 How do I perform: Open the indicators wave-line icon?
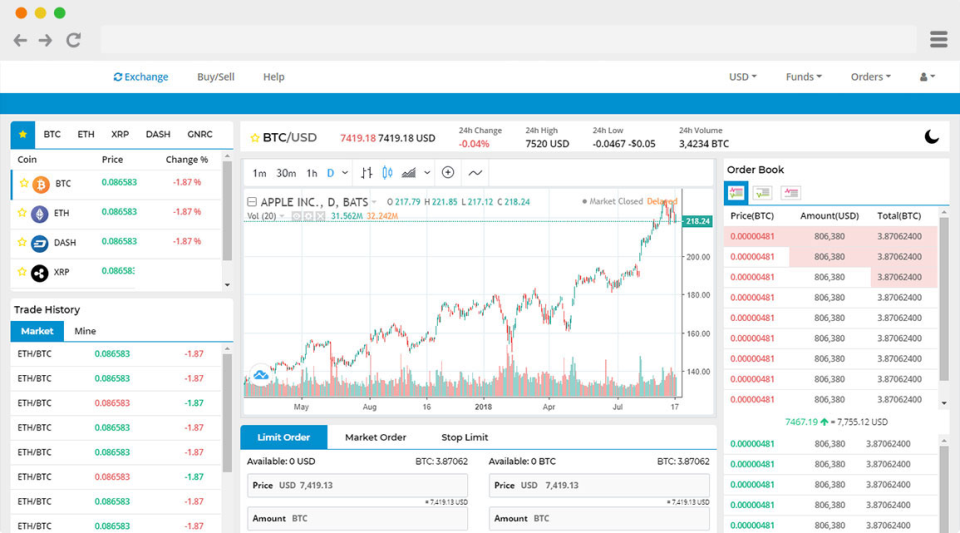(x=475, y=173)
